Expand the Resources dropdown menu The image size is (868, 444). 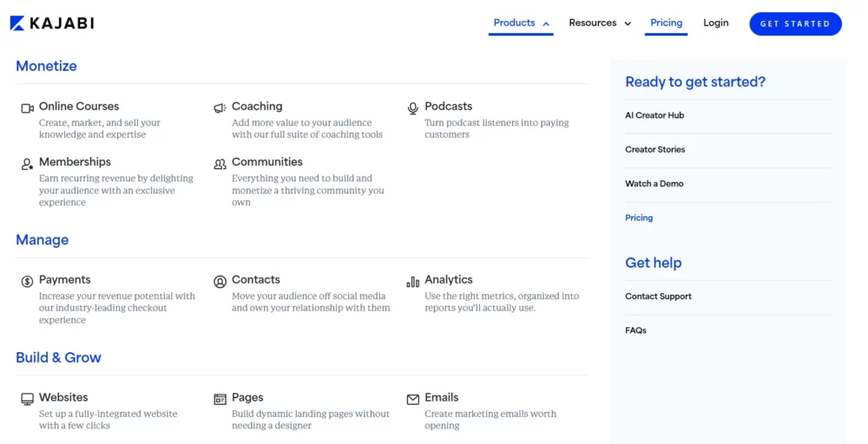[600, 23]
